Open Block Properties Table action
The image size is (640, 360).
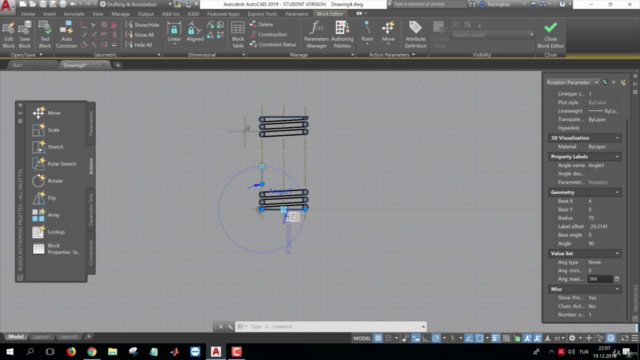(x=56, y=249)
